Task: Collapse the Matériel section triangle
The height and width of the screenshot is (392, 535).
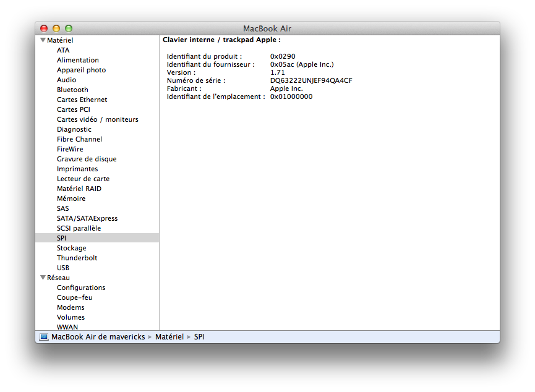Action: (x=43, y=40)
